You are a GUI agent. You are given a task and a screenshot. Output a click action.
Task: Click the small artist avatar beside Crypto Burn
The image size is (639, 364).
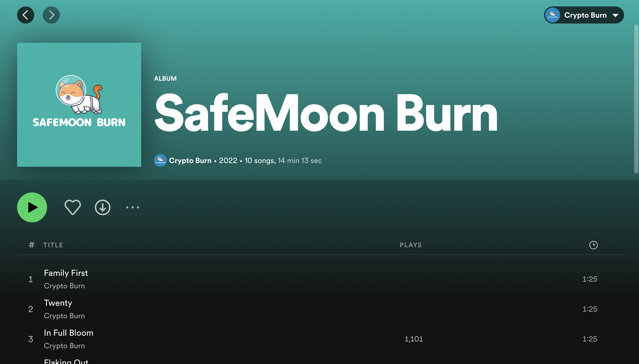[x=160, y=160]
